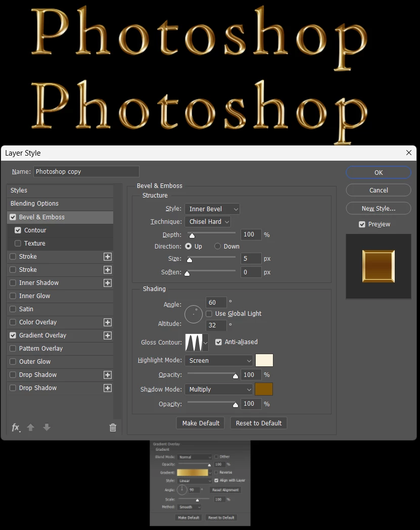Viewport: 420px width, 530px height.
Task: Enable the Pattern Overlay checkbox
Action: point(13,349)
